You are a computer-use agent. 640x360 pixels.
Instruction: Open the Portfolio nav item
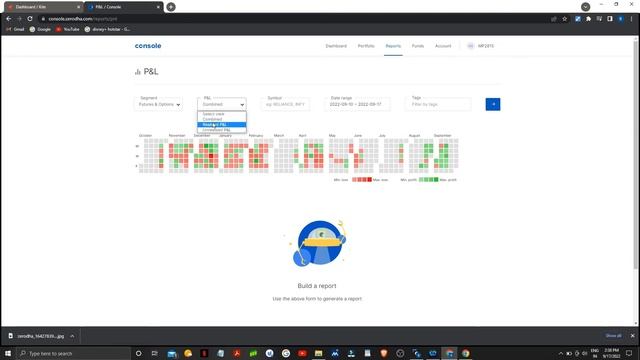point(366,46)
